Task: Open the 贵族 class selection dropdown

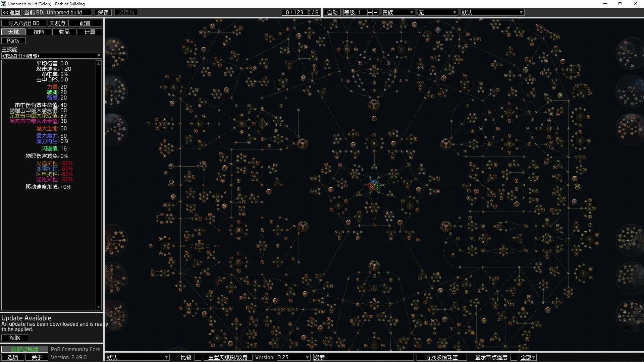Action: tap(398, 12)
